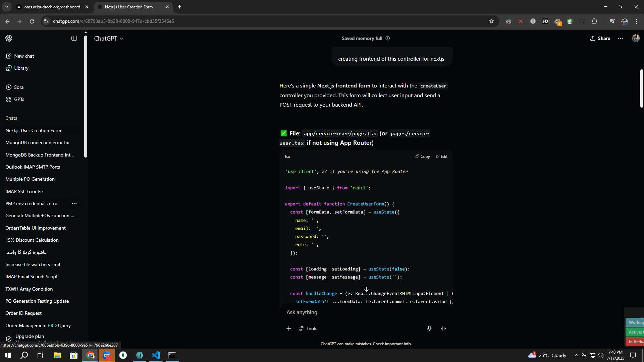Open the Next.js User Creation Form chat
Image resolution: width=644 pixels, height=362 pixels.
(x=34, y=130)
